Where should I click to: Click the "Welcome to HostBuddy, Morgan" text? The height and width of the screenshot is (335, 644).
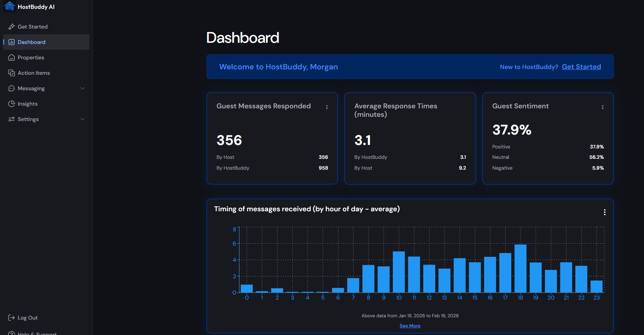point(279,67)
